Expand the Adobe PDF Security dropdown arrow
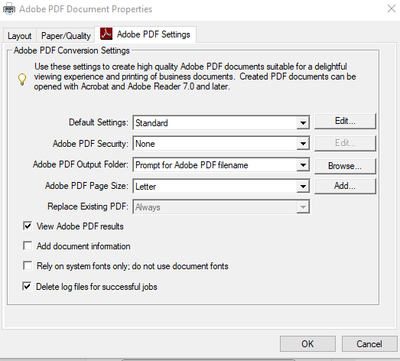400x361 pixels. pyautogui.click(x=303, y=144)
